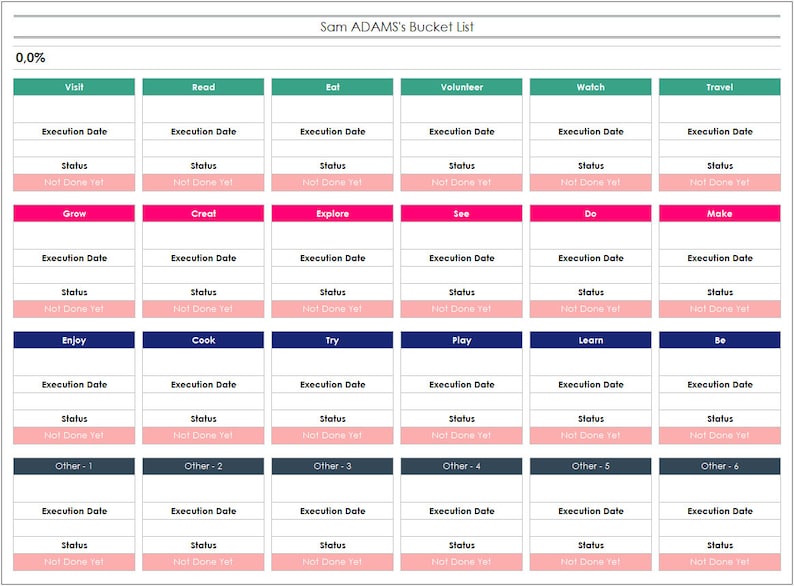This screenshot has width=794, height=586.
Task: Select the Other - 2 header
Action: point(203,466)
